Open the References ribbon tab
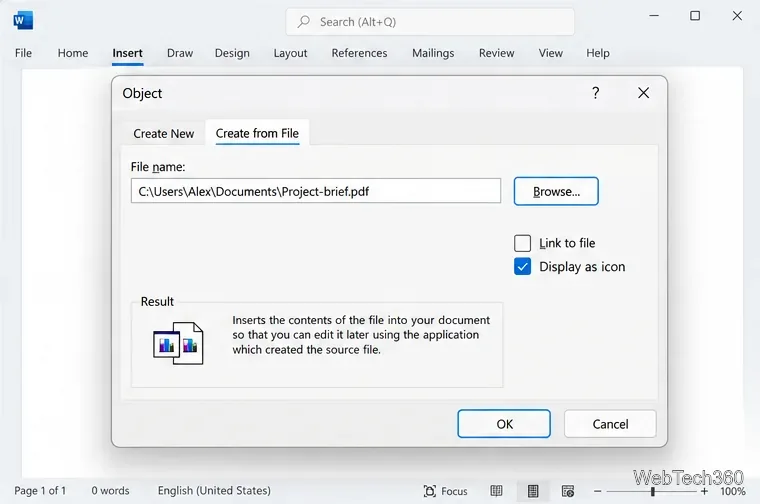The height and width of the screenshot is (504, 760). 359,53
